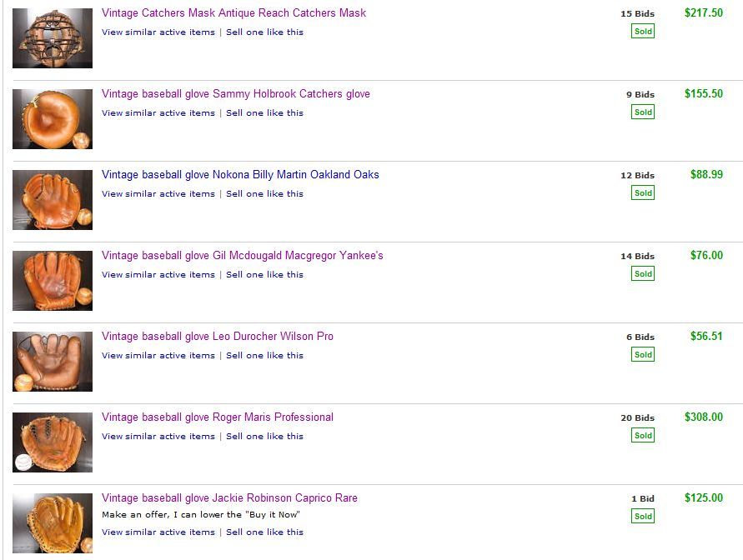The image size is (743, 560).
Task: View similar active items for Nokona glove
Action: coord(158,194)
